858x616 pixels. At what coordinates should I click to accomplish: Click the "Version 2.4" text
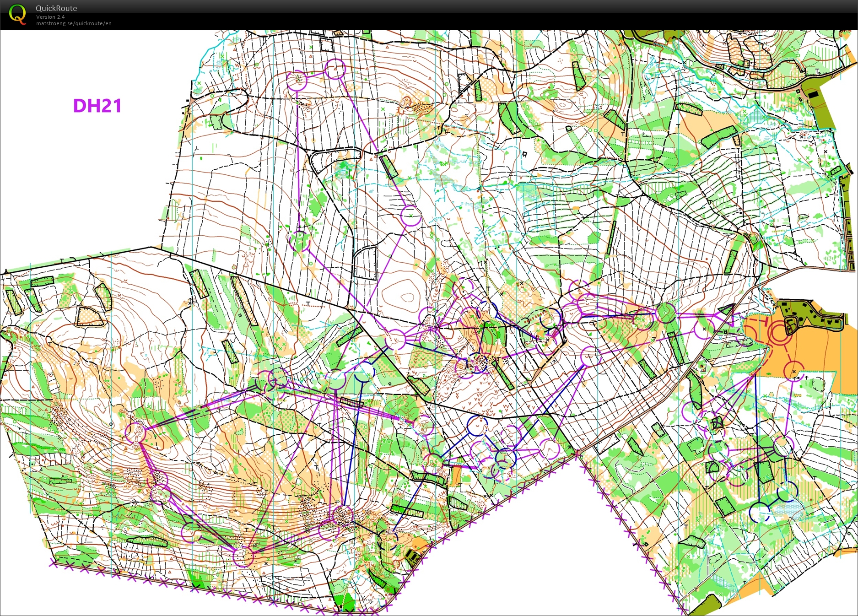coord(50,17)
